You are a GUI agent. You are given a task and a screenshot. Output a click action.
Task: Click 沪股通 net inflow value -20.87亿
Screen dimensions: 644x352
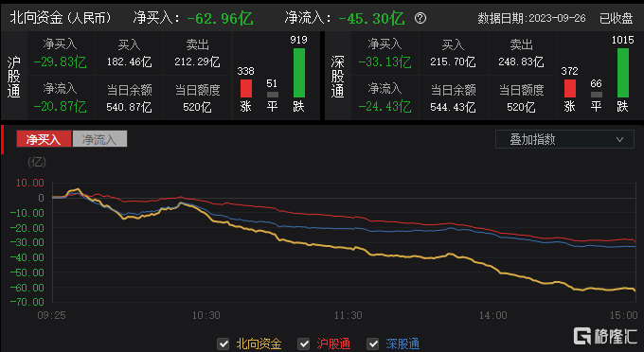[60, 107]
